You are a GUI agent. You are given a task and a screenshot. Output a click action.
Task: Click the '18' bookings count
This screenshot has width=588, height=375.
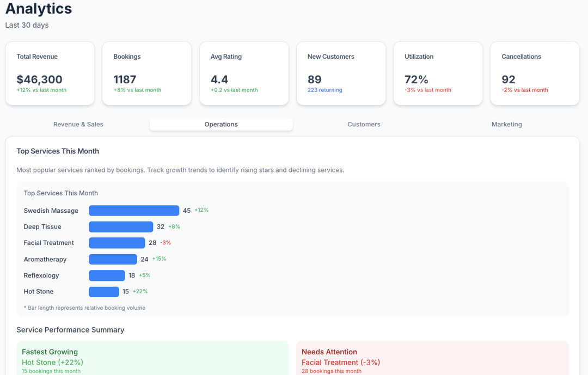[x=132, y=275]
